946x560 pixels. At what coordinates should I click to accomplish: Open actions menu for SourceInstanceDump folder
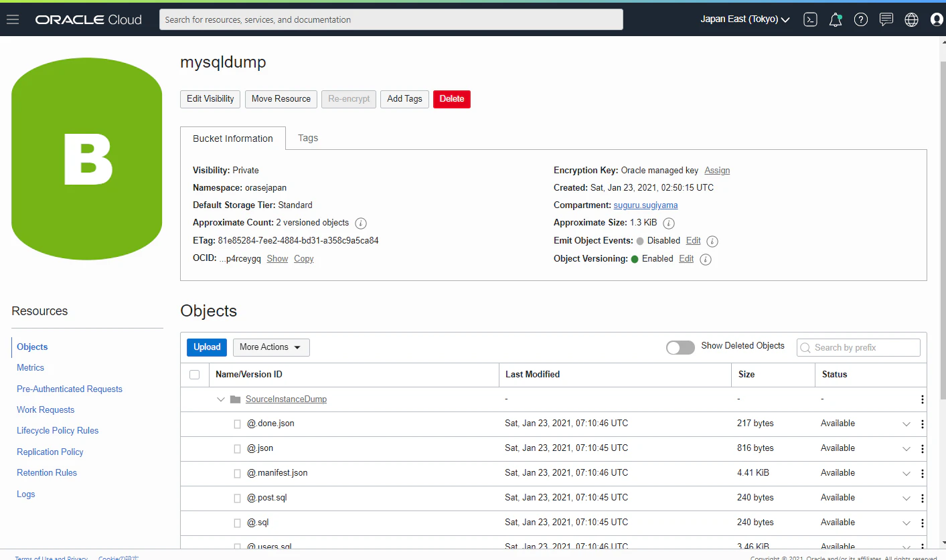tap(922, 399)
